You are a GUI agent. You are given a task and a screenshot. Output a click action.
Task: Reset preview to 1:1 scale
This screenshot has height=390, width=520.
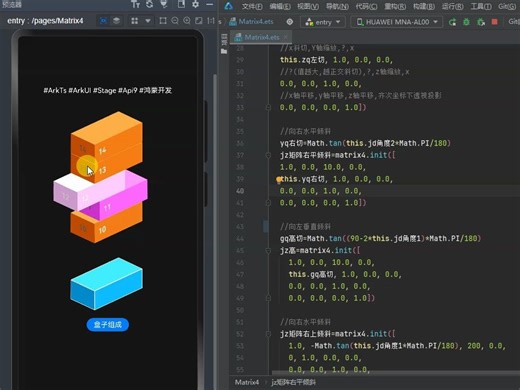point(211,21)
